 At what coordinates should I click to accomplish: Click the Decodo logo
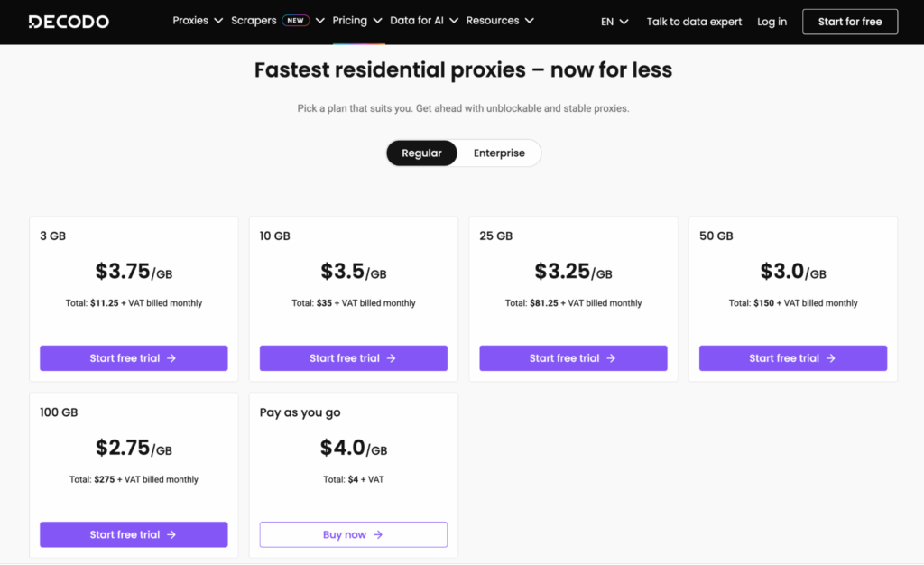coord(69,21)
